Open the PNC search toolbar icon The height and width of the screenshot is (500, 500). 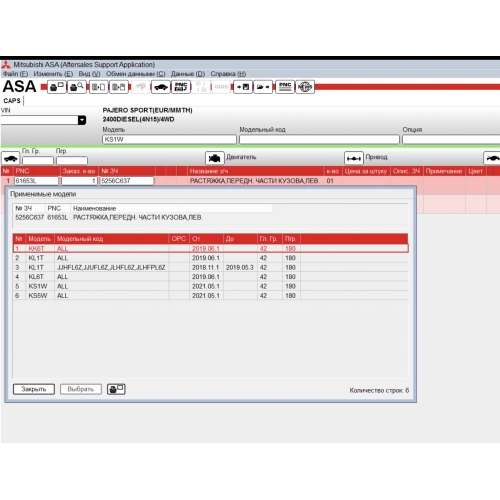(x=181, y=87)
